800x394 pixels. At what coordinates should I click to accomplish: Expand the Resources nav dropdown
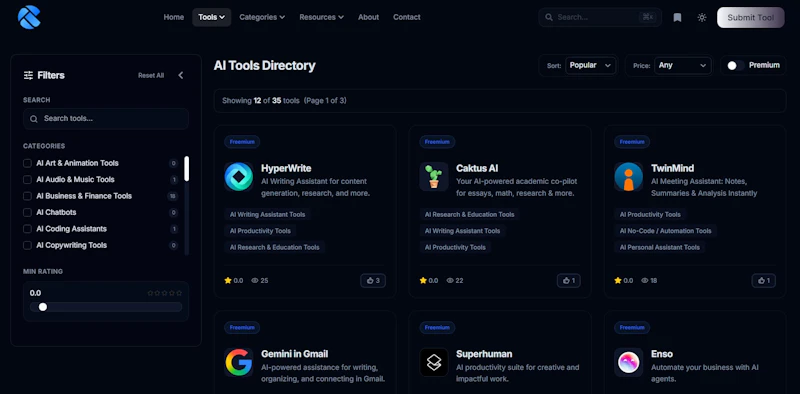[x=321, y=17]
